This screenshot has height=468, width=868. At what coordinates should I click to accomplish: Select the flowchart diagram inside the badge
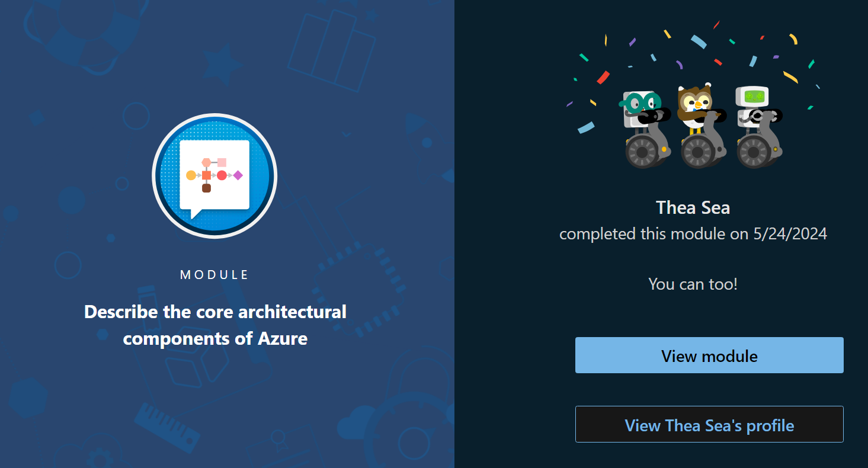point(213,174)
